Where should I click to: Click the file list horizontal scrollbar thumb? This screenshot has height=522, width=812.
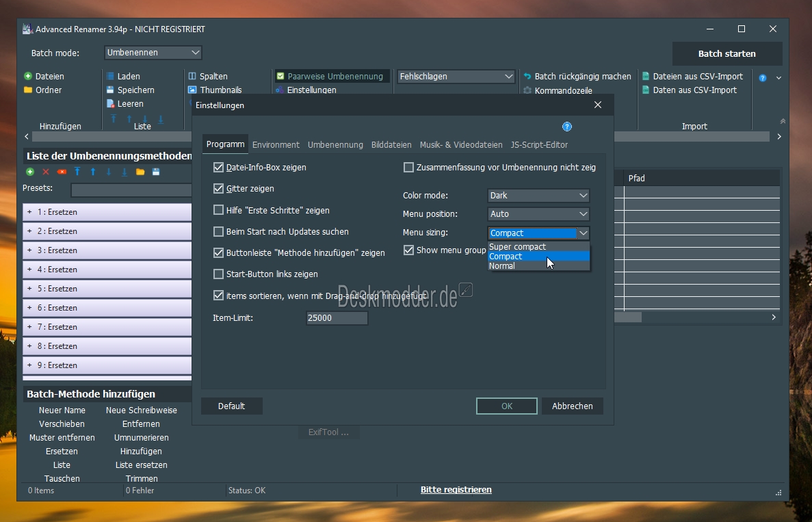pyautogui.click(x=628, y=317)
